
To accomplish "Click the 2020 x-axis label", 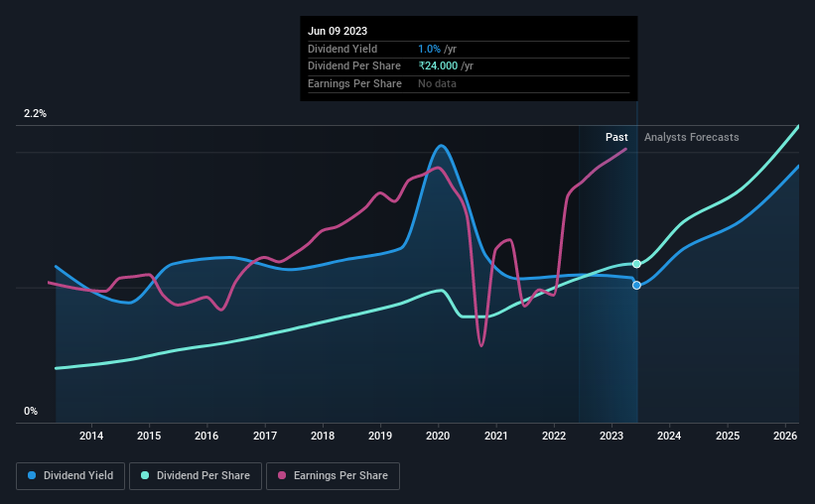I will pos(438,436).
